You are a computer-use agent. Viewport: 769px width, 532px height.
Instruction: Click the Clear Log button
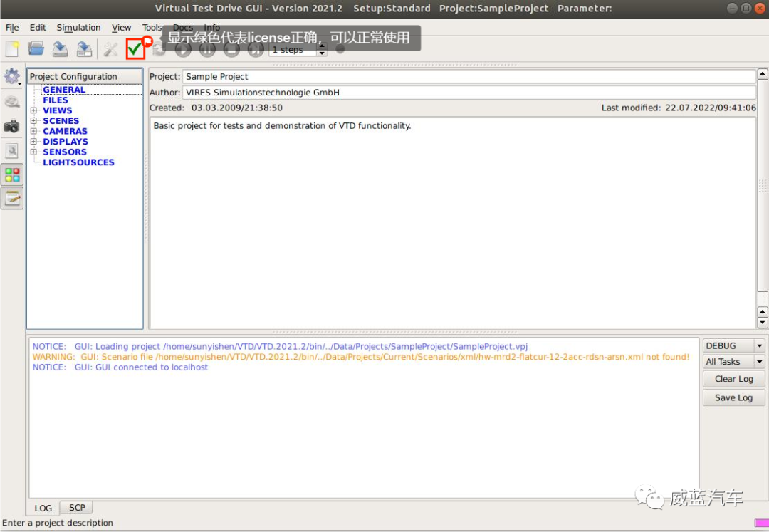733,379
